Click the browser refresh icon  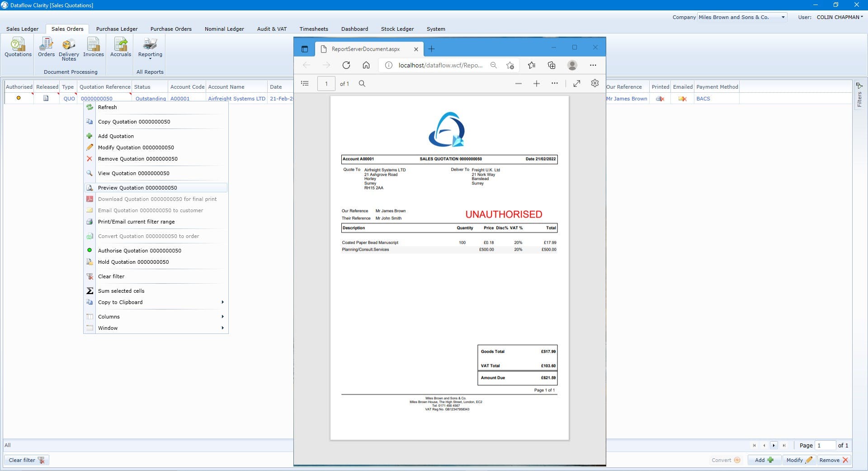pyautogui.click(x=346, y=65)
